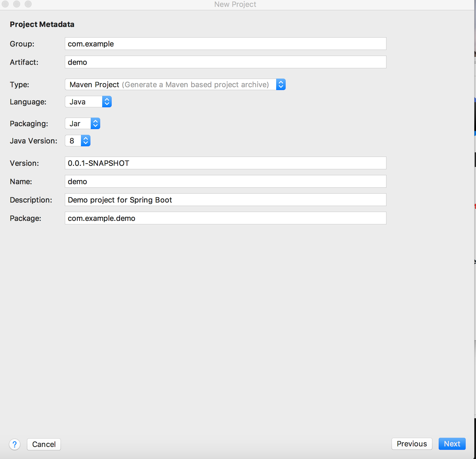
Task: Click the Version label
Action: 24,163
